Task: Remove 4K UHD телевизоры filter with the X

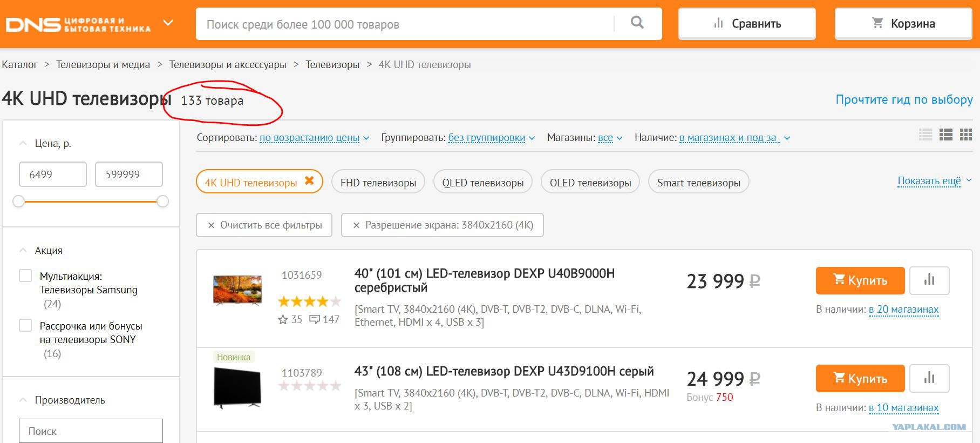Action: [x=309, y=181]
